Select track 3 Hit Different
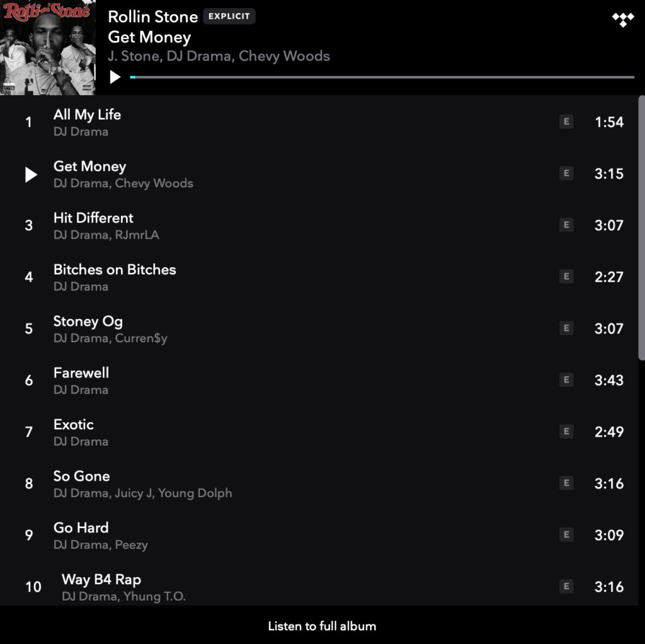This screenshot has height=644, width=645. click(319, 226)
